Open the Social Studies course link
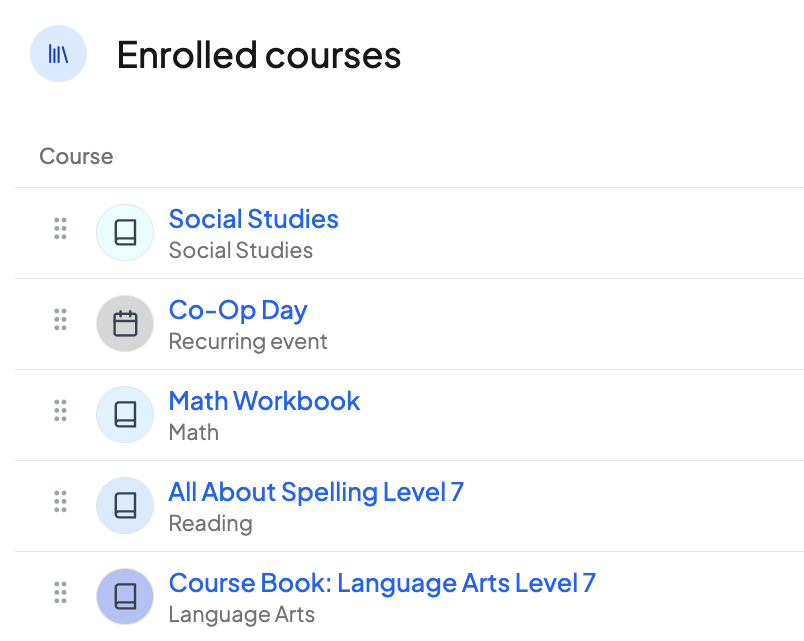Screen dimensions: 804x641 (253, 219)
